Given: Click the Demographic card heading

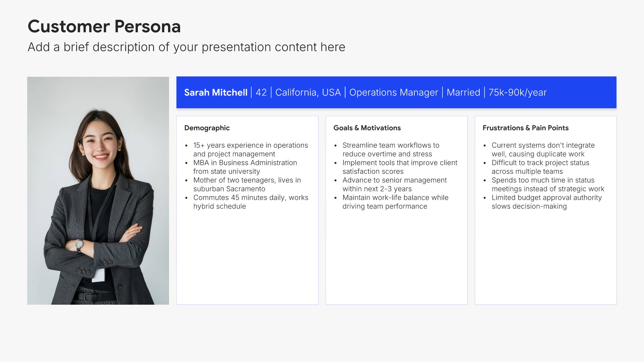Looking at the screenshot, I should [x=207, y=128].
